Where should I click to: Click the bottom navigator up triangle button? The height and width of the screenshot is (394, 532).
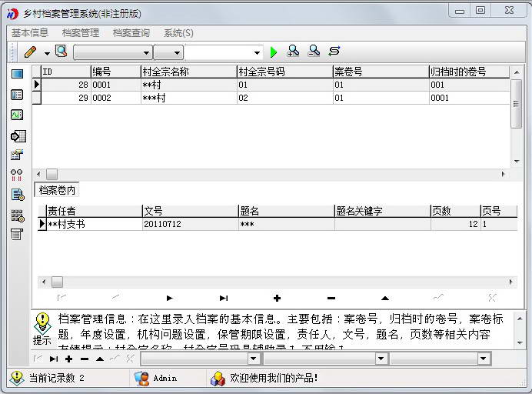click(100, 359)
